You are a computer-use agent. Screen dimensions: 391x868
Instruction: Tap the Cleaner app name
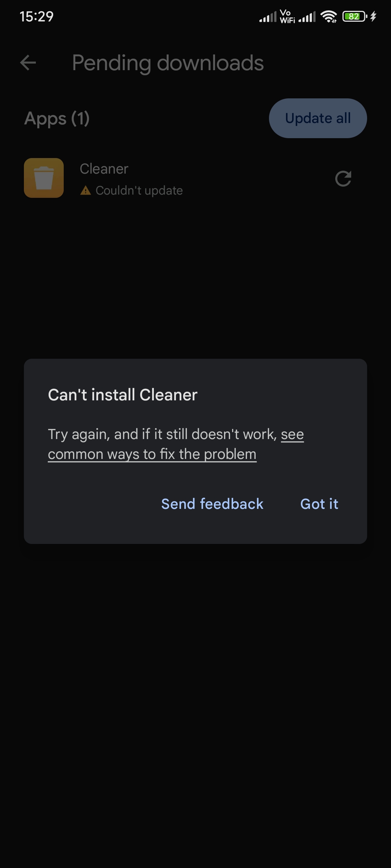click(104, 169)
